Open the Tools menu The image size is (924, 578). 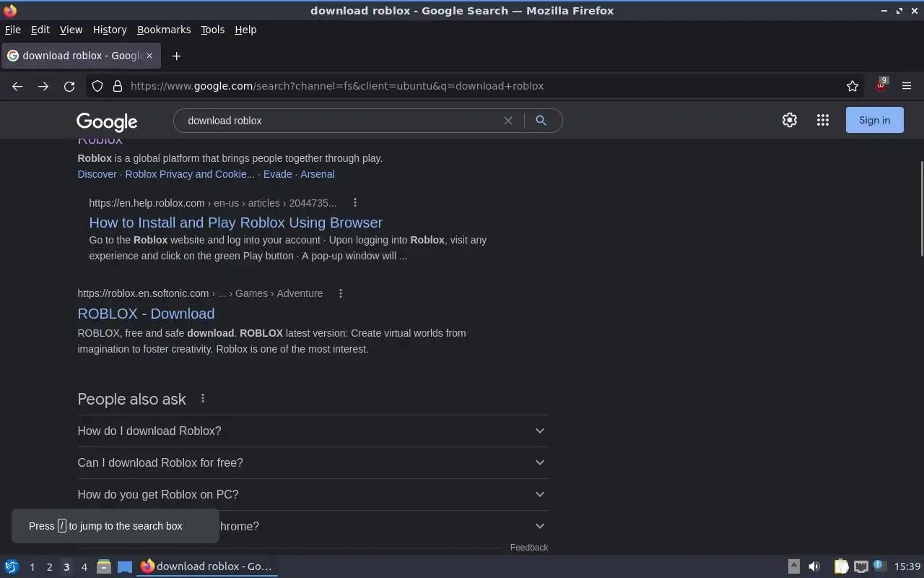coord(212,30)
